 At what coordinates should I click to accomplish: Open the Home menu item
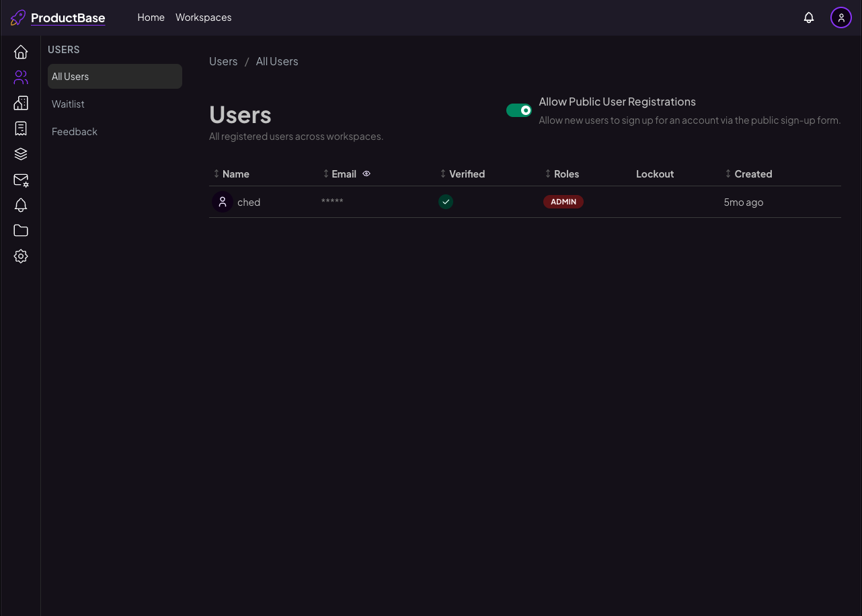[x=151, y=17]
